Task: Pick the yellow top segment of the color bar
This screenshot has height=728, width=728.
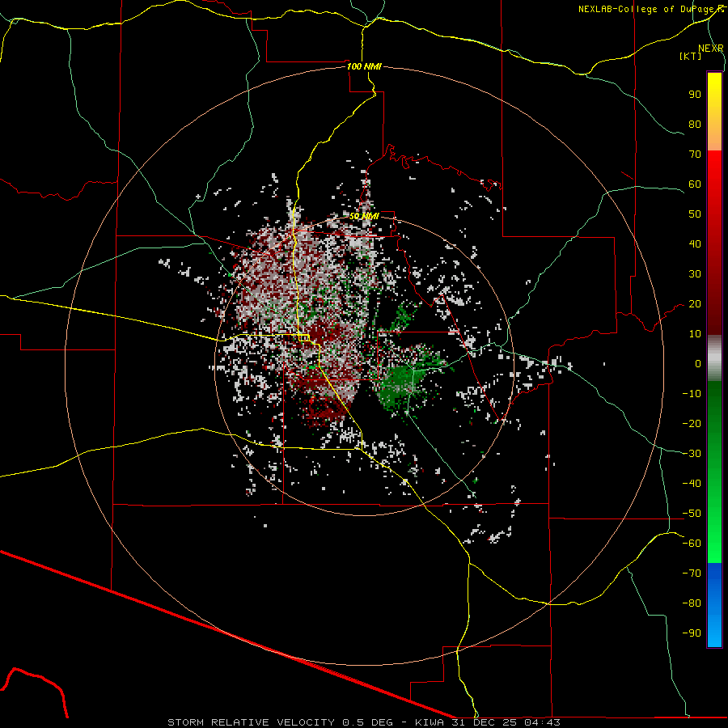Action: tap(714, 112)
